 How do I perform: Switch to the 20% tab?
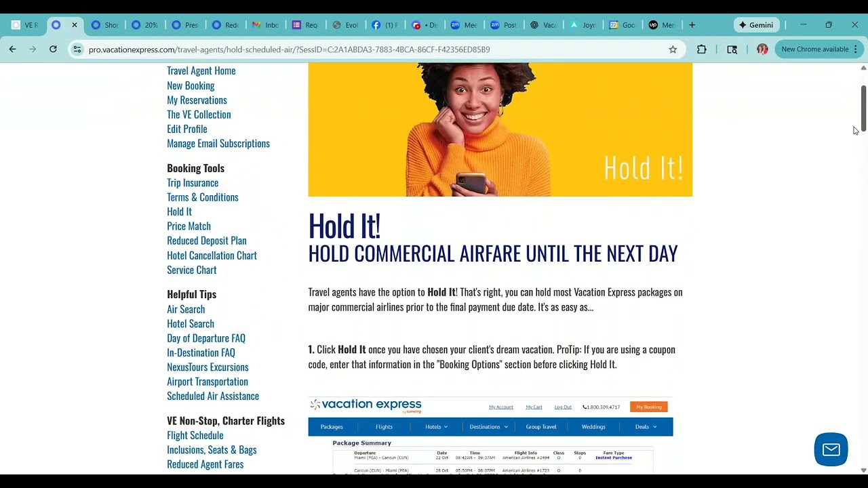click(145, 25)
